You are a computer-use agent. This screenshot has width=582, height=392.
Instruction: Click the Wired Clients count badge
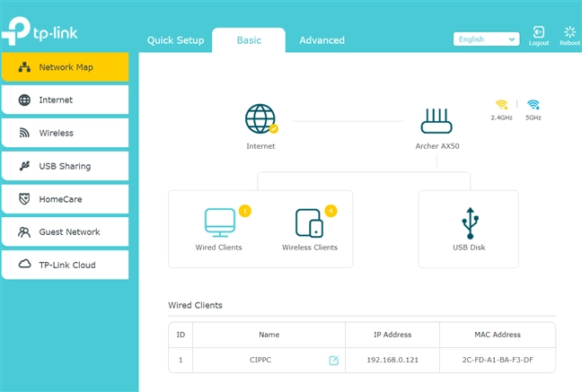(245, 211)
